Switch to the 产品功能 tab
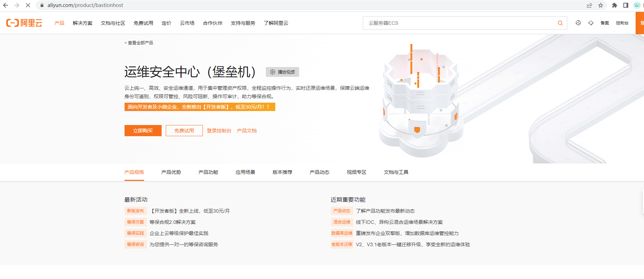Viewport: 644px width, 279px height. (x=208, y=172)
